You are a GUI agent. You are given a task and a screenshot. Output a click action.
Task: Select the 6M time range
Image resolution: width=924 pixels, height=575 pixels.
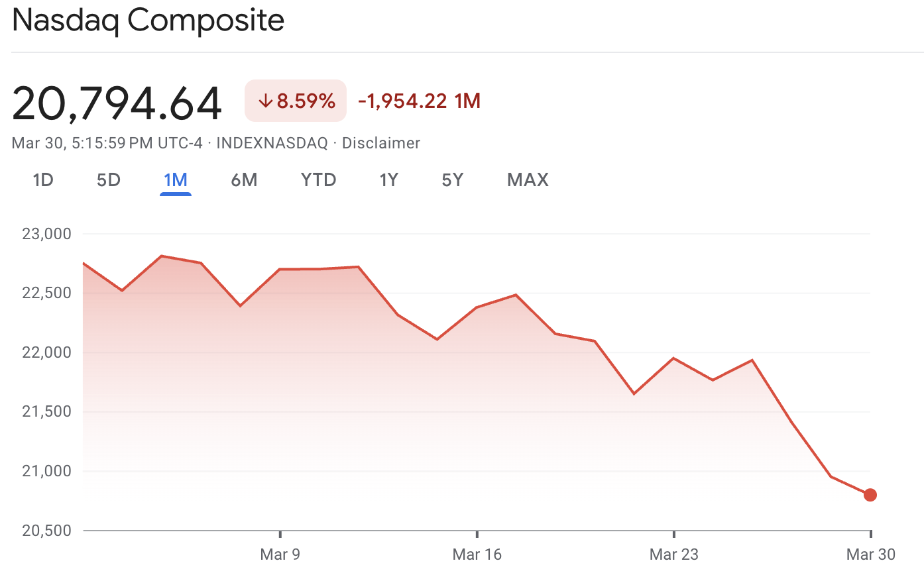(x=244, y=180)
